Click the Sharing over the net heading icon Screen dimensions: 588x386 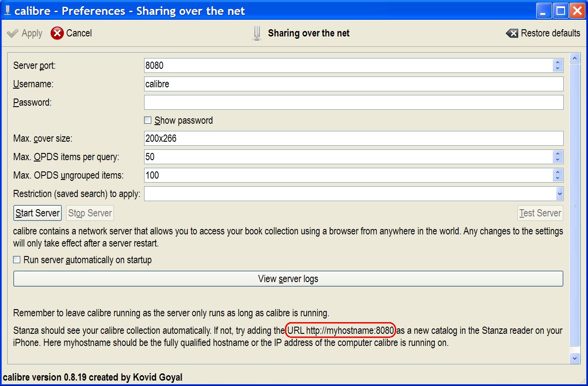pyautogui.click(x=257, y=33)
